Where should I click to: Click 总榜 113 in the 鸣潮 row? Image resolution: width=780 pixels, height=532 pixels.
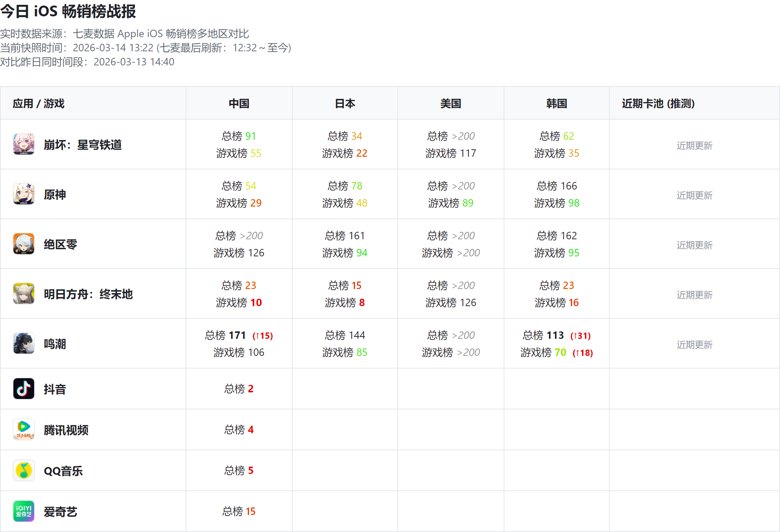(x=543, y=335)
